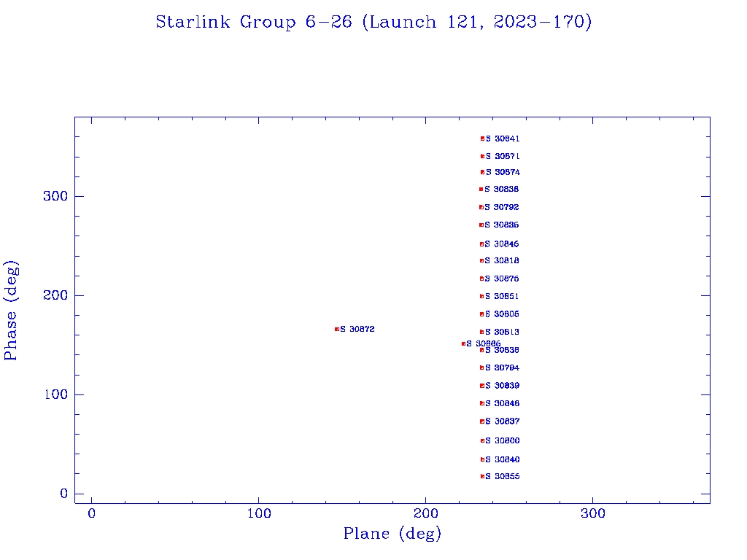This screenshot has height=560, width=747.
Task: Click the "S 30875" label
Action: [502, 279]
